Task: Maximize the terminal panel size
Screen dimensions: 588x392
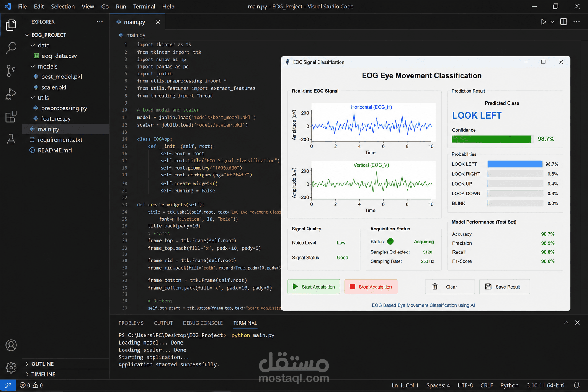Action: [x=566, y=323]
